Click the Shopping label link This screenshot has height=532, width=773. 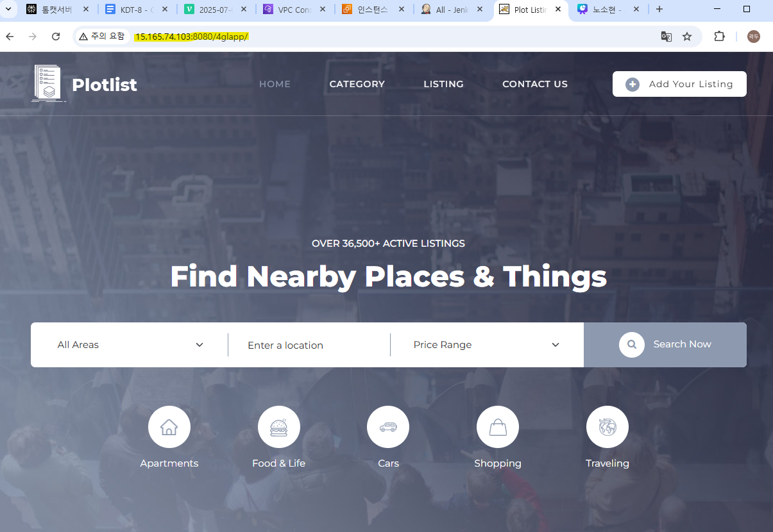pos(498,463)
